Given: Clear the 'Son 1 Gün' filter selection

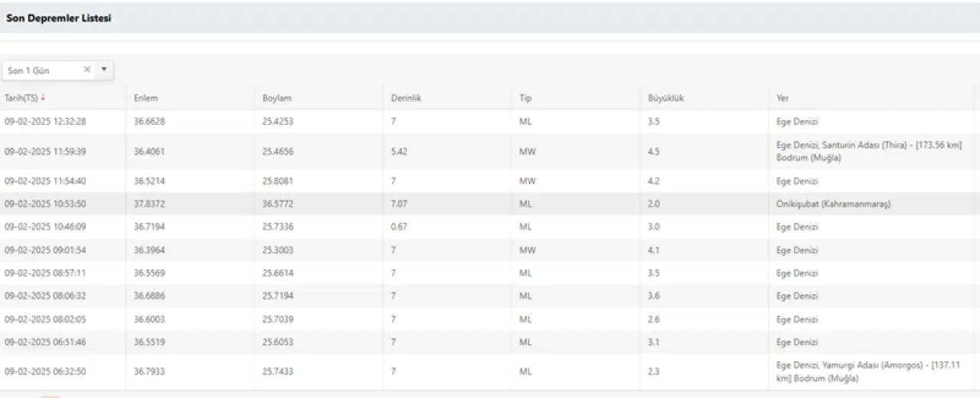Looking at the screenshot, I should [x=87, y=70].
